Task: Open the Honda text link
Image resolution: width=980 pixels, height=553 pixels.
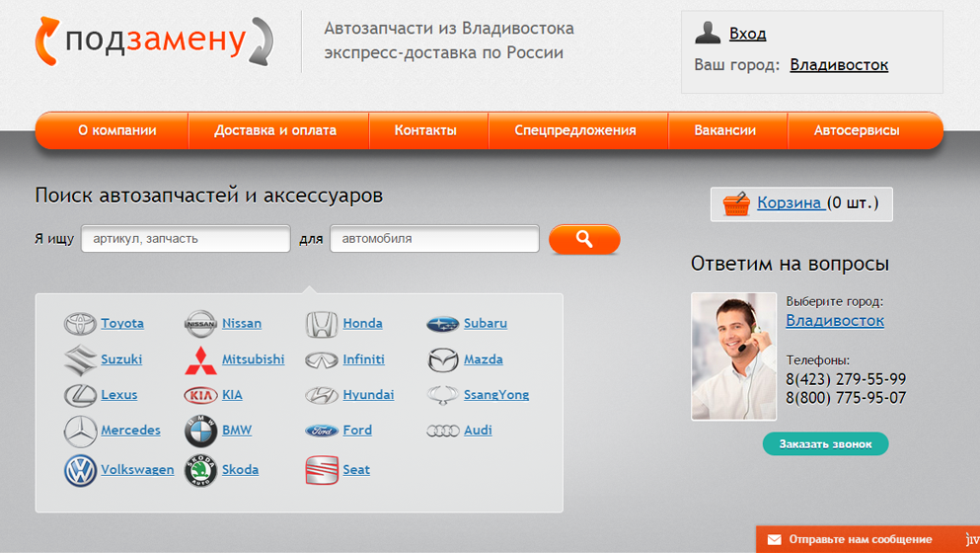Action: point(362,324)
